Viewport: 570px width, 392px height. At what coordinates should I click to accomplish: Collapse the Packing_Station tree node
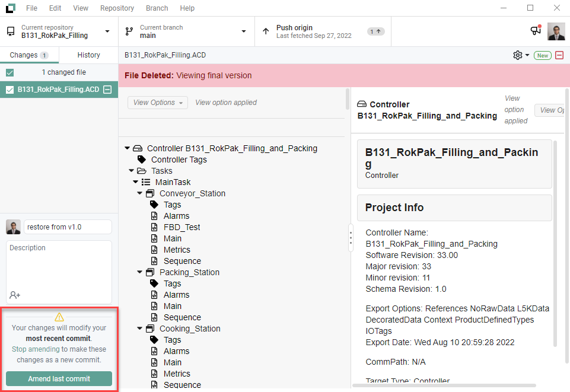[139, 272]
